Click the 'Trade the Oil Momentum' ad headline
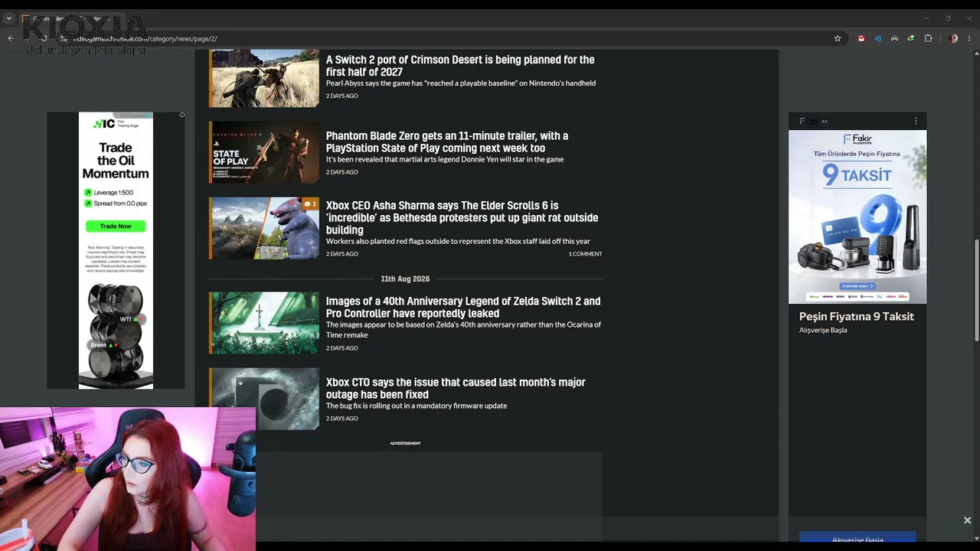The height and width of the screenshot is (551, 980). tap(116, 161)
